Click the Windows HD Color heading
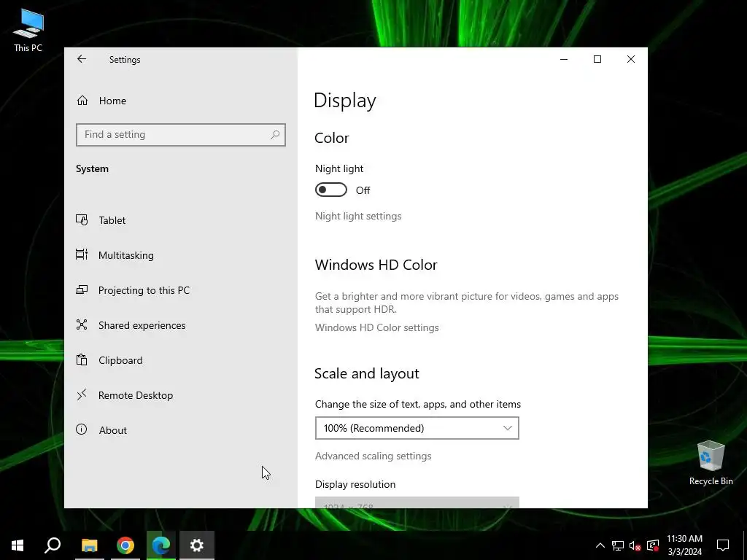The height and width of the screenshot is (560, 747). point(376,265)
